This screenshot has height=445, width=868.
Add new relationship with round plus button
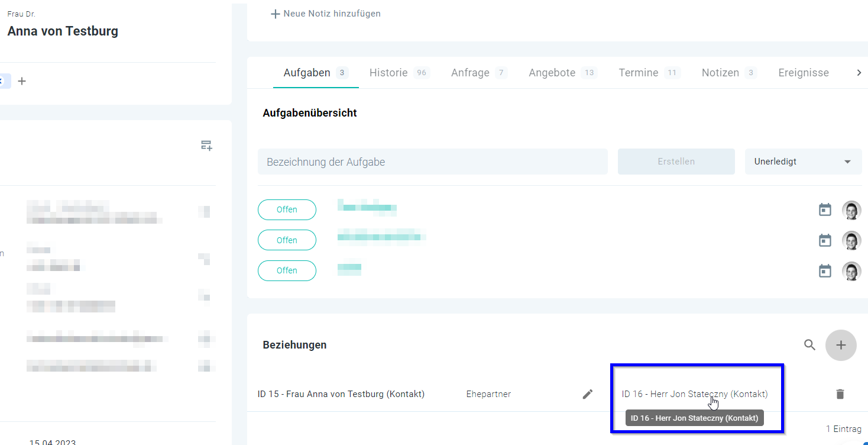[840, 345]
